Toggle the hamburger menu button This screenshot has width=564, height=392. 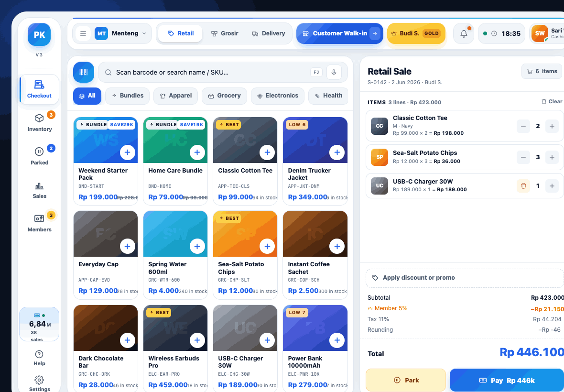pos(83,33)
